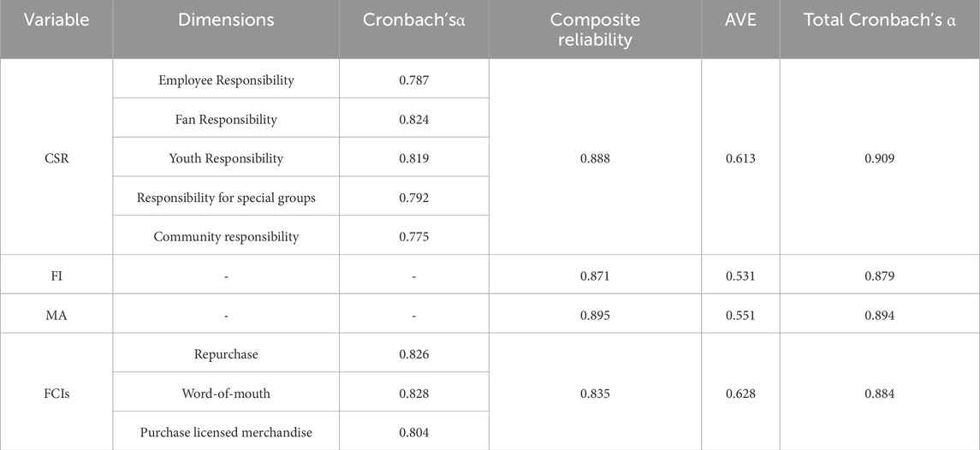Click the Purchase licensed merchandise cell
The image size is (980, 450).
click(x=226, y=432)
